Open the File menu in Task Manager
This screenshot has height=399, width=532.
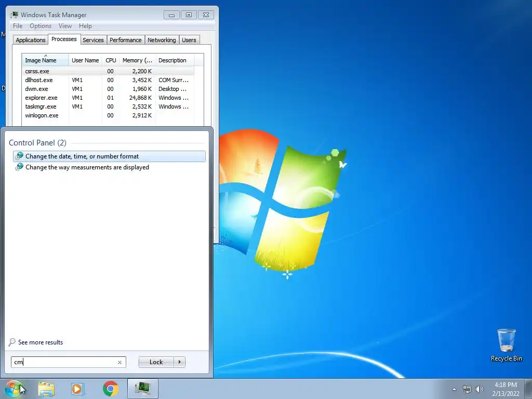[18, 26]
